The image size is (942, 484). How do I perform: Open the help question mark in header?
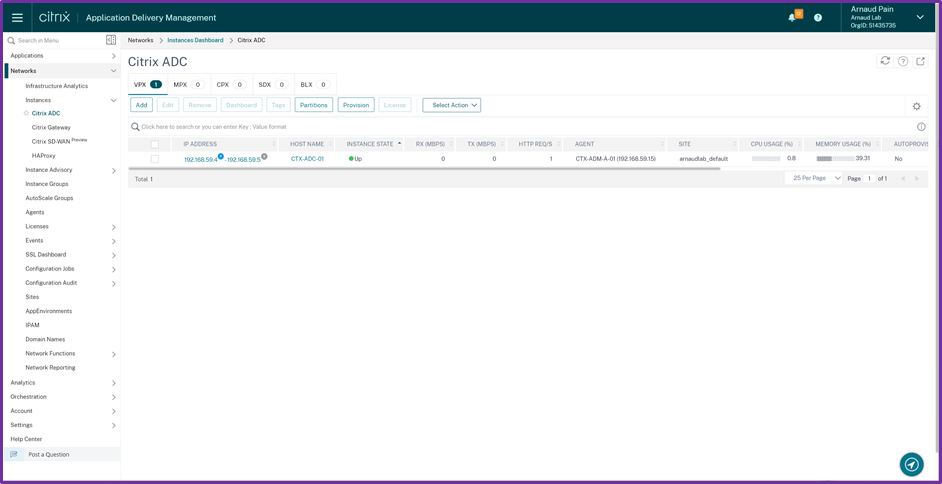(818, 17)
